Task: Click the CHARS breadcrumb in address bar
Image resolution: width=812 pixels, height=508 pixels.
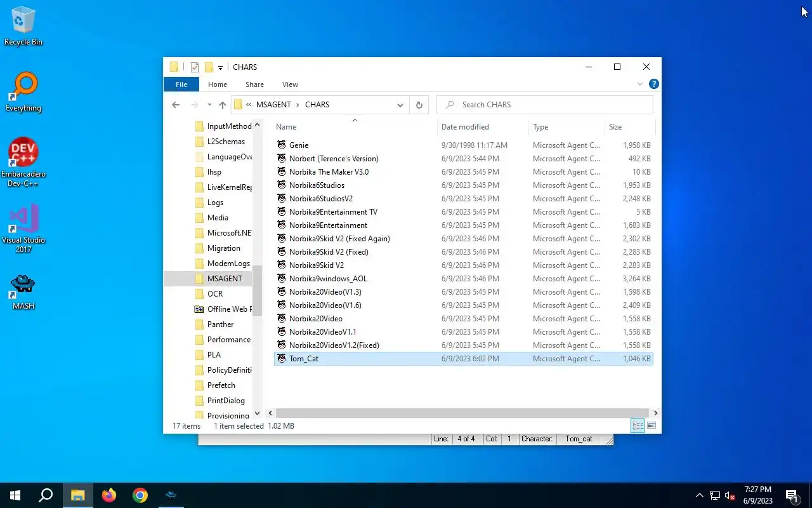Action: click(317, 105)
